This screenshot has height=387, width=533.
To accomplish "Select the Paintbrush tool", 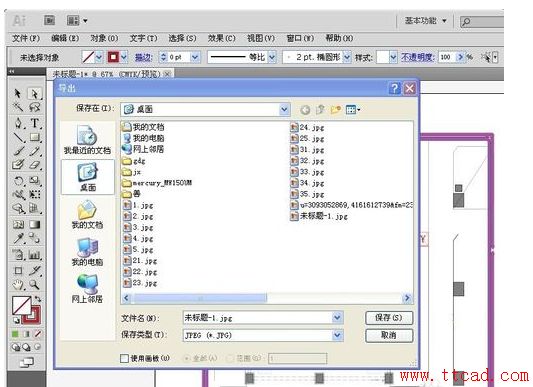I will (x=19, y=151).
